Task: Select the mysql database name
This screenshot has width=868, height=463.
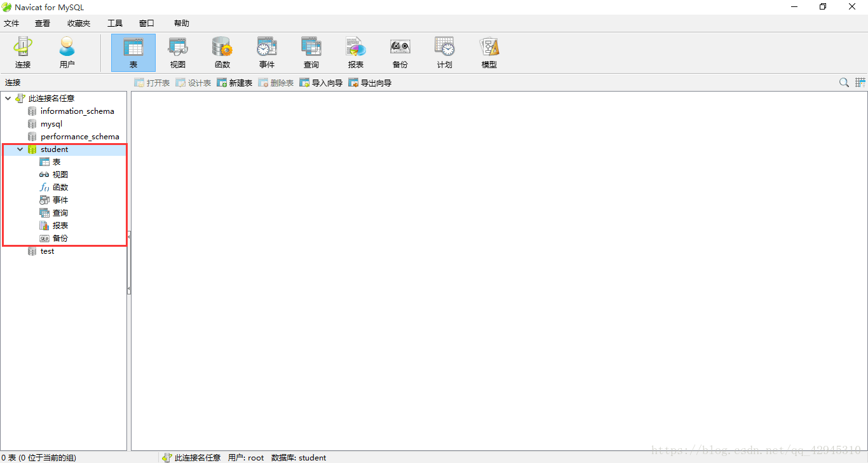Action: coord(51,124)
